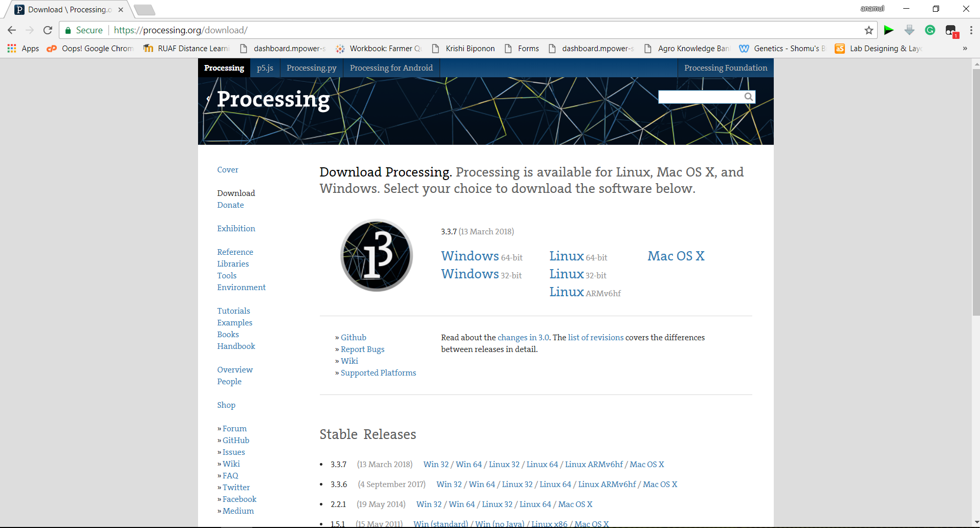The image size is (980, 528).
Task: Open the Libraries sidebar link
Action: coord(233,264)
